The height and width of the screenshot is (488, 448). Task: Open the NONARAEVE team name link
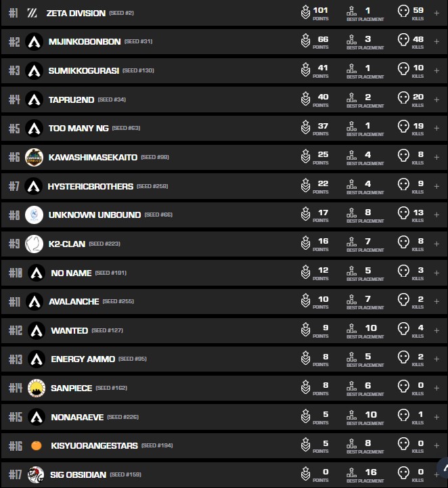[77, 417]
